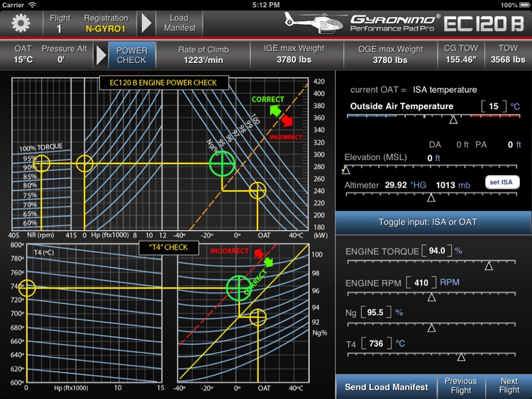Viewport: 532px width, 399px height.
Task: Tap the yellow T4 marker near 740°
Action: pyautogui.click(x=26, y=288)
